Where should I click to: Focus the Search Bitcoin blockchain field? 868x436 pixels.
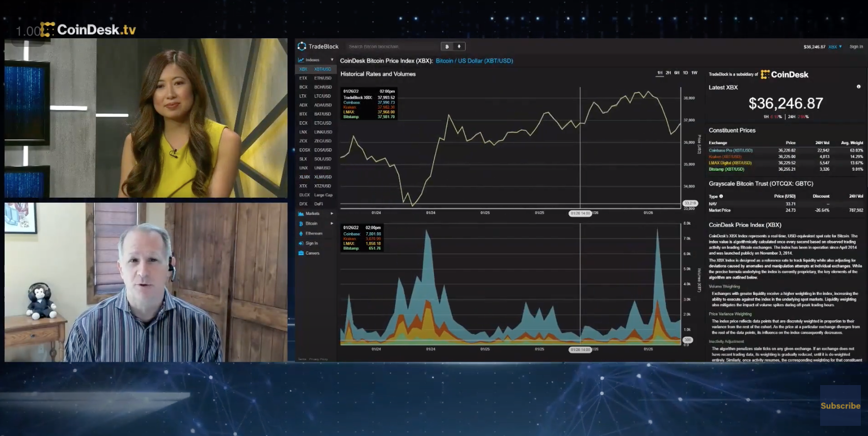pyautogui.click(x=392, y=46)
